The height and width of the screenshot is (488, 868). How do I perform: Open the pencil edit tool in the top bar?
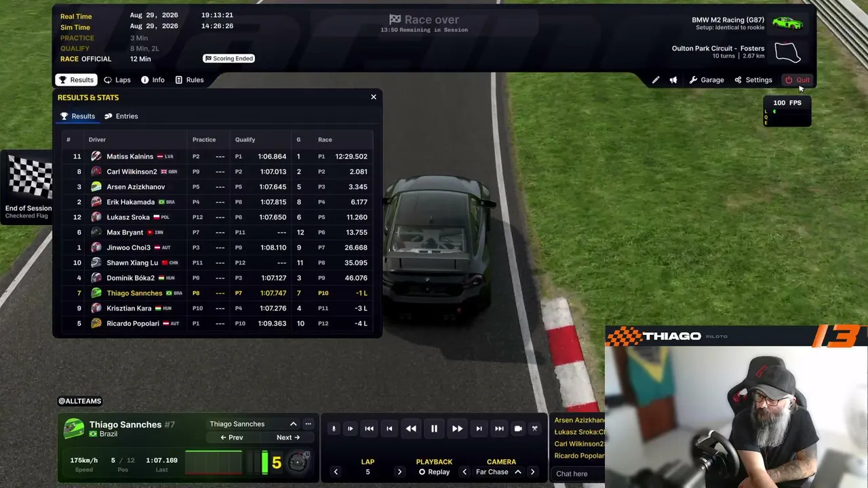pos(656,80)
